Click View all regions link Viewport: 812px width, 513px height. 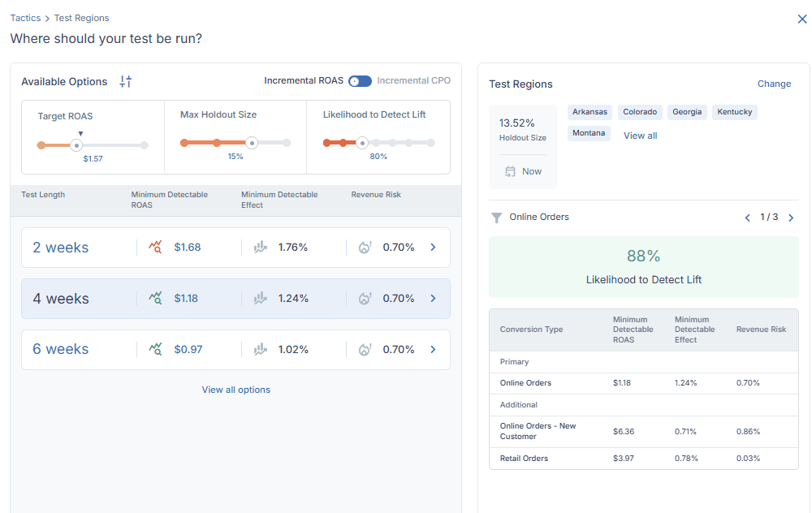pos(640,136)
